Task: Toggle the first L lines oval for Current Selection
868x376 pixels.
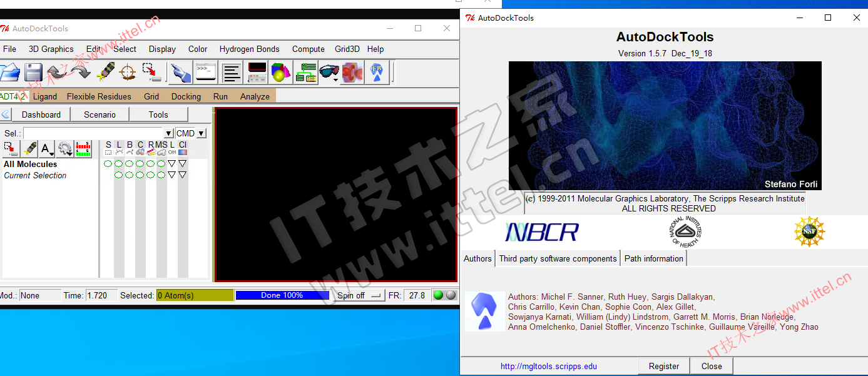Action: (119, 175)
